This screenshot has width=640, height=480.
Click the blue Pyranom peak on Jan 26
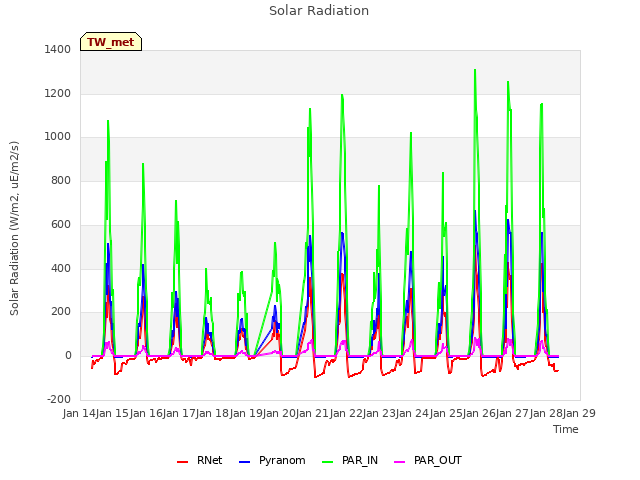click(x=476, y=211)
